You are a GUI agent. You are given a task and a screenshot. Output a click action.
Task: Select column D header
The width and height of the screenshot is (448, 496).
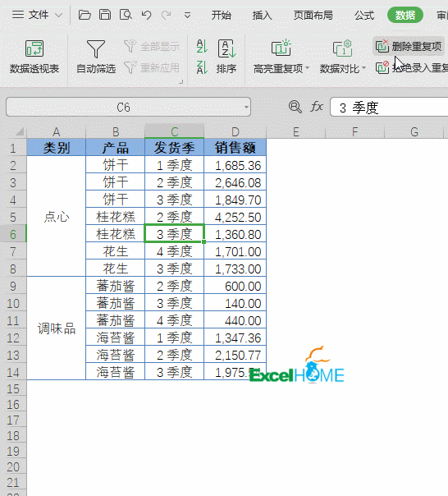[x=235, y=131]
